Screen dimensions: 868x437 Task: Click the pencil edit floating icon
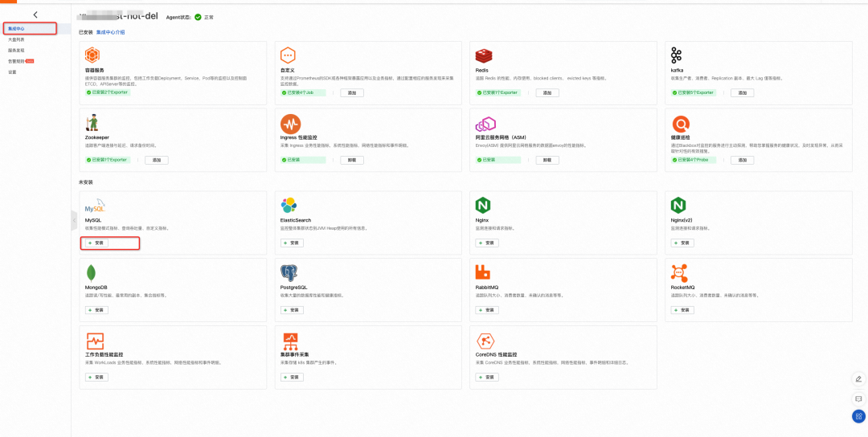pyautogui.click(x=858, y=379)
